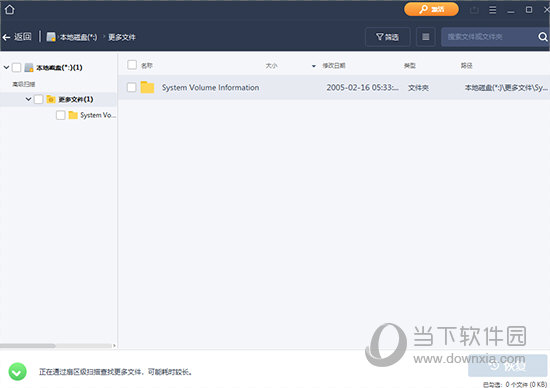Sort by the 修改日期 column header
The height and width of the screenshot is (388, 550).
[334, 66]
